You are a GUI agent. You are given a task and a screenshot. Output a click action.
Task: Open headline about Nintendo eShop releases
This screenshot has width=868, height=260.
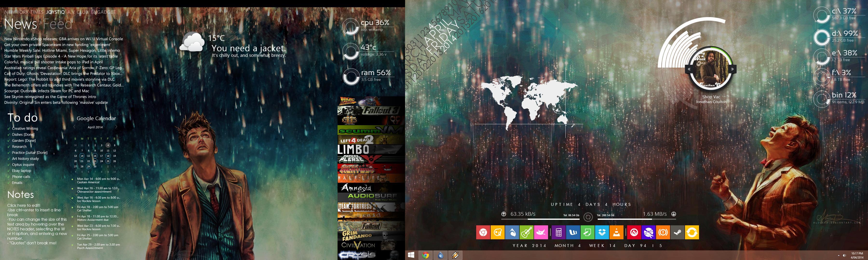coord(63,39)
